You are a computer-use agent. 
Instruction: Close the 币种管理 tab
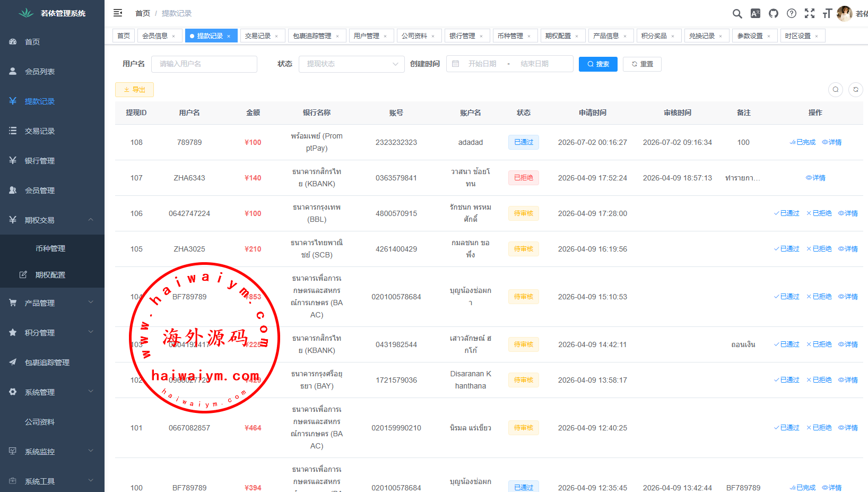529,37
